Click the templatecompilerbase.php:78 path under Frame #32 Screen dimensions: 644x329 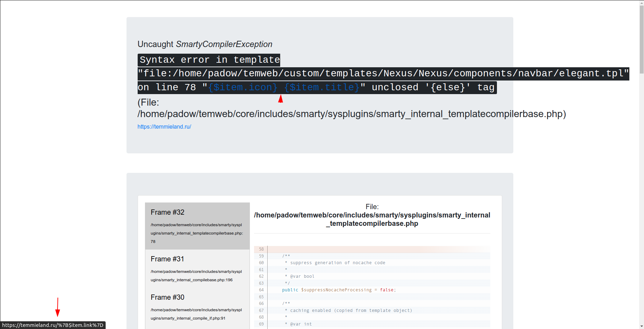point(196,233)
